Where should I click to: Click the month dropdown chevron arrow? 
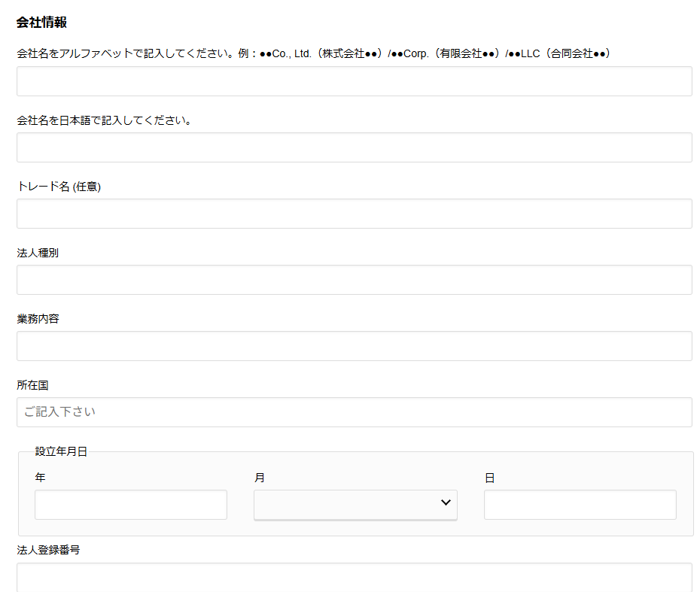coord(446,503)
